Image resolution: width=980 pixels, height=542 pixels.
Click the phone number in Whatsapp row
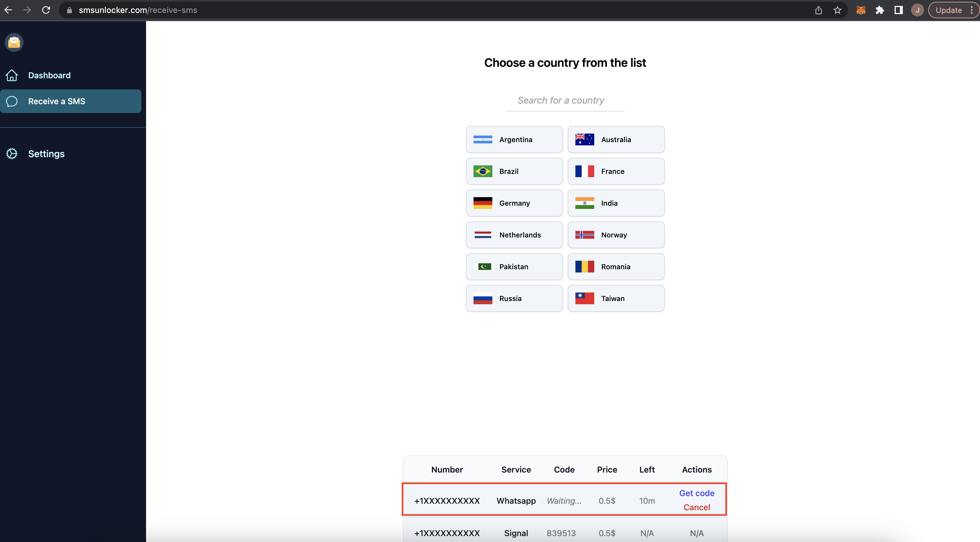(x=447, y=501)
